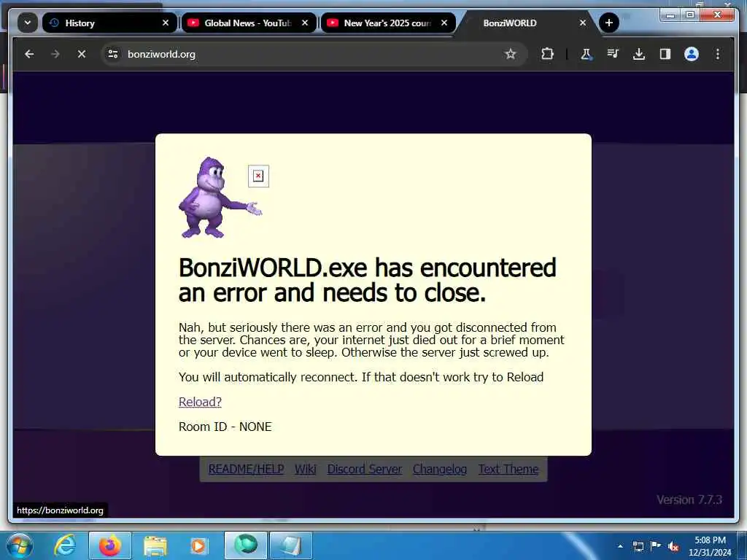Open Firefox from the taskbar
This screenshot has height=560, width=747.
(x=110, y=545)
